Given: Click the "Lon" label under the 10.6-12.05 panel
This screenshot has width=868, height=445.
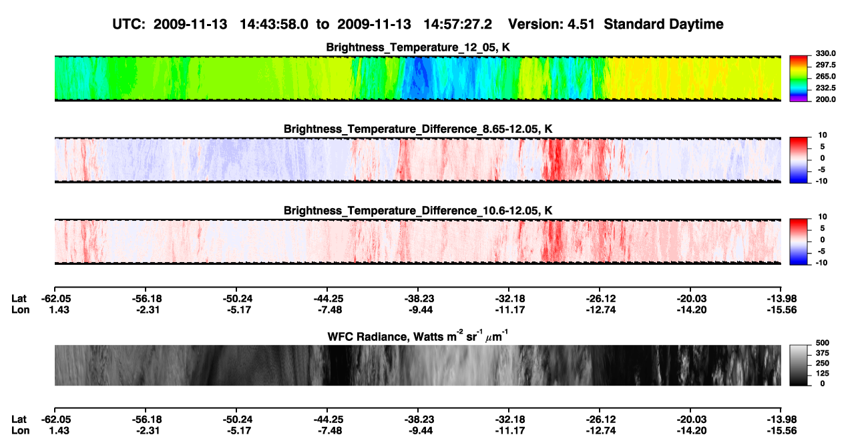Looking at the screenshot, I should tap(19, 310).
